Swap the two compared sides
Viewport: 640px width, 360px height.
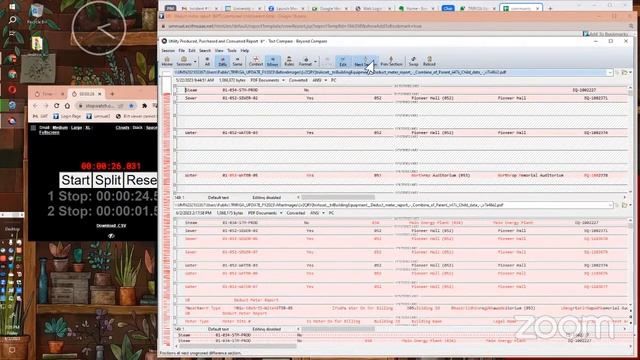(x=413, y=62)
